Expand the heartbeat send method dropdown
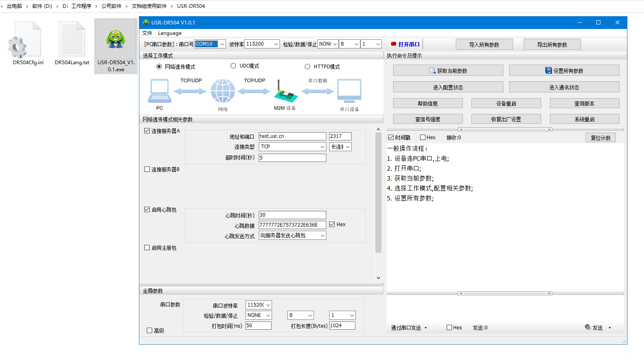This screenshot has height=360, width=644. pos(322,236)
